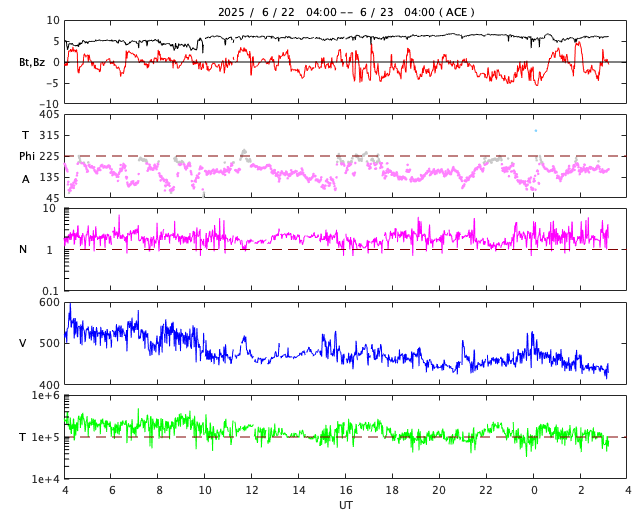Click the '12' hour tick label
The width and height of the screenshot is (640, 512).
(x=252, y=490)
